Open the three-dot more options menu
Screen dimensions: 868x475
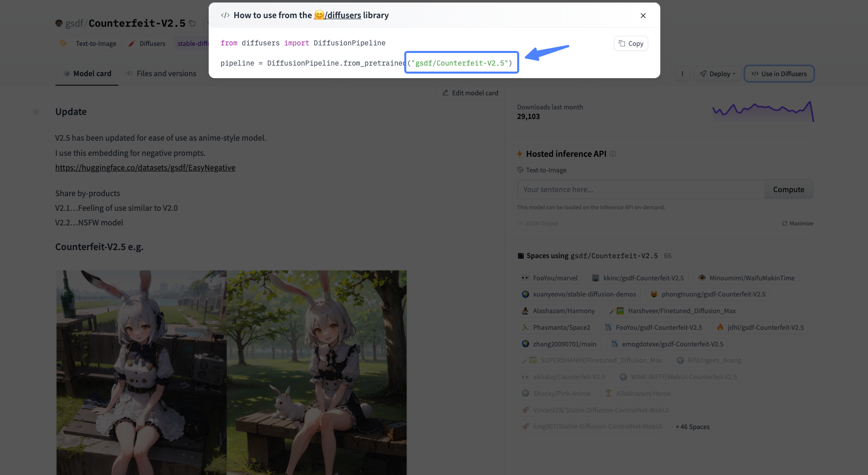coord(682,74)
